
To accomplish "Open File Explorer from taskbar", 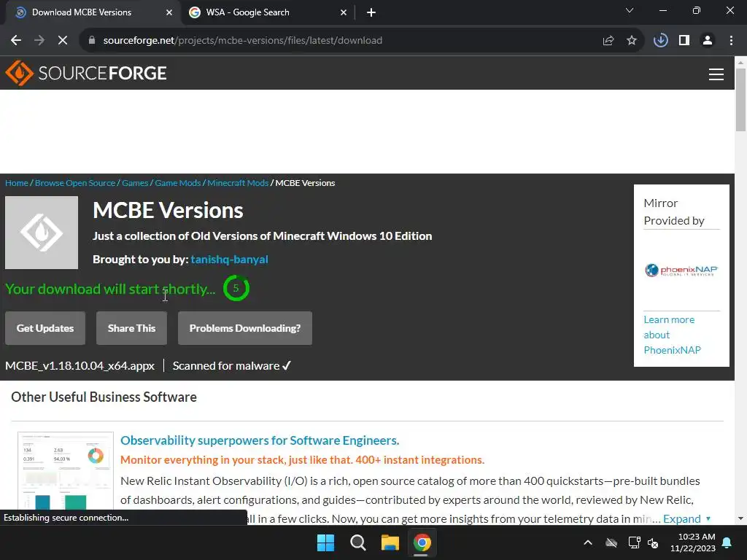I will [390, 542].
